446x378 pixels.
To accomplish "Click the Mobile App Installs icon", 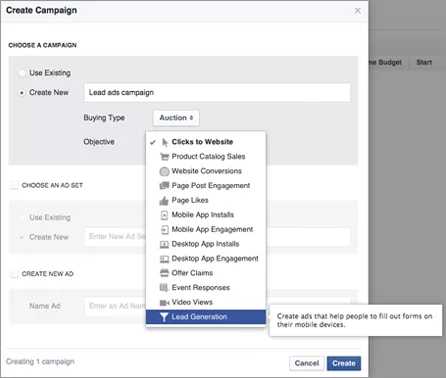I will tap(164, 215).
